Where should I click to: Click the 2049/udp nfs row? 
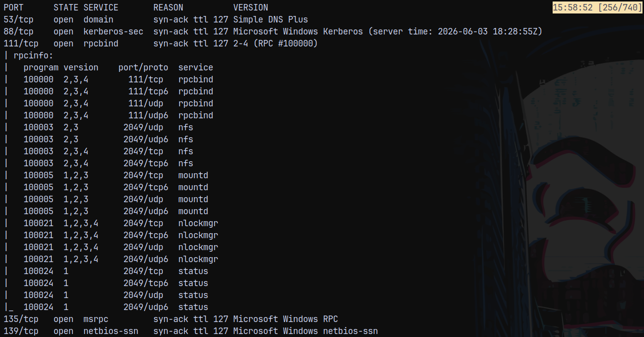point(108,127)
